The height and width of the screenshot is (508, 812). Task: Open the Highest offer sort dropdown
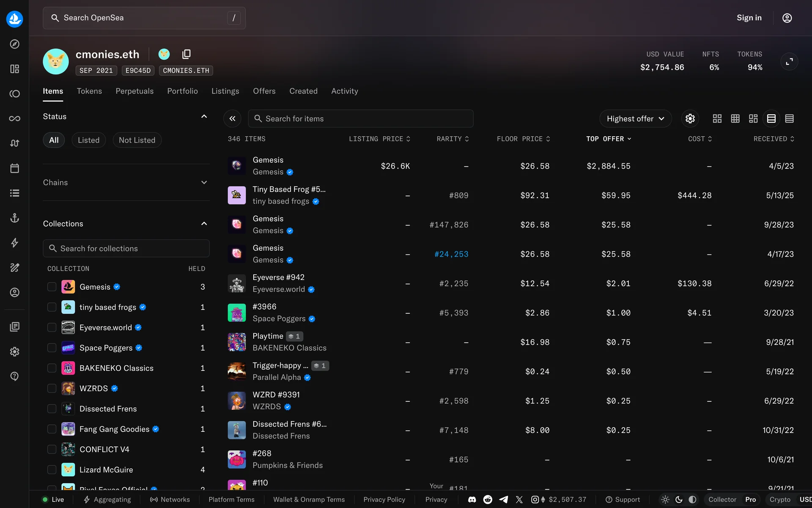click(635, 119)
